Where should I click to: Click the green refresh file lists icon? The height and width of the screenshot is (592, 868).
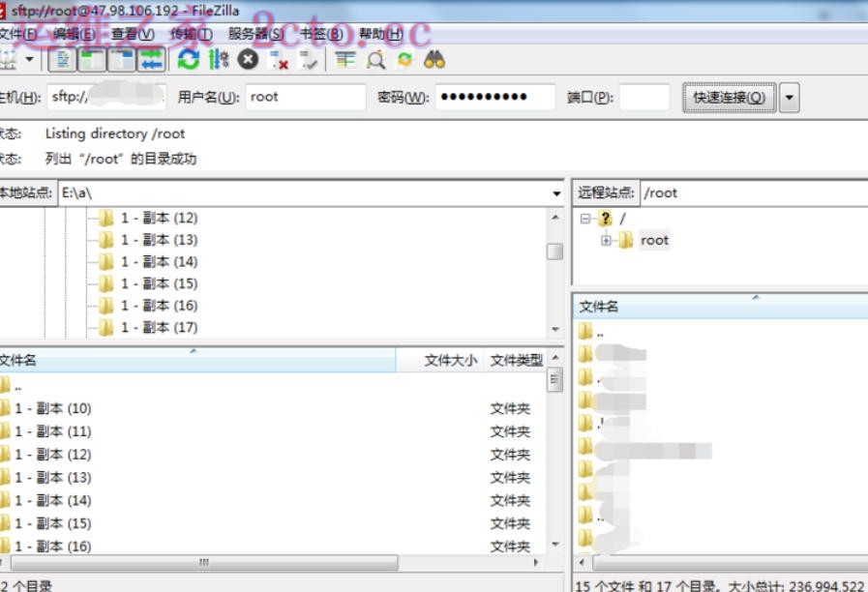pos(189,59)
